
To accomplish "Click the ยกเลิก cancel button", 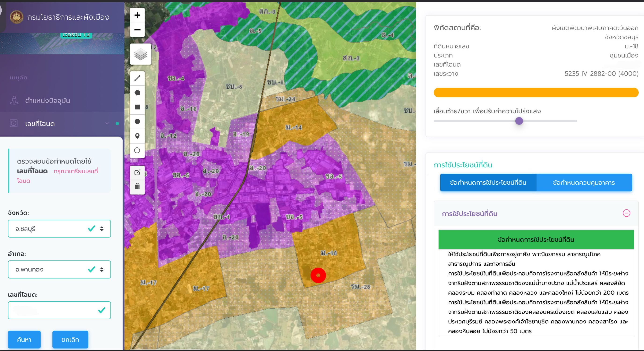I will pos(70,340).
